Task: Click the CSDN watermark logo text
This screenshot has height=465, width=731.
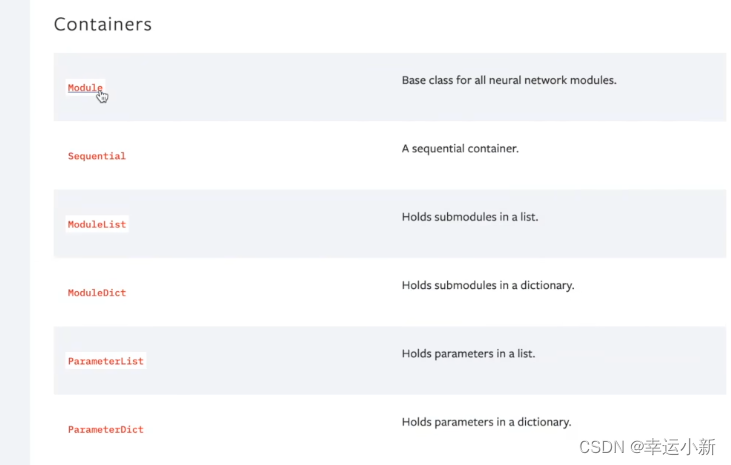Action: 602,446
